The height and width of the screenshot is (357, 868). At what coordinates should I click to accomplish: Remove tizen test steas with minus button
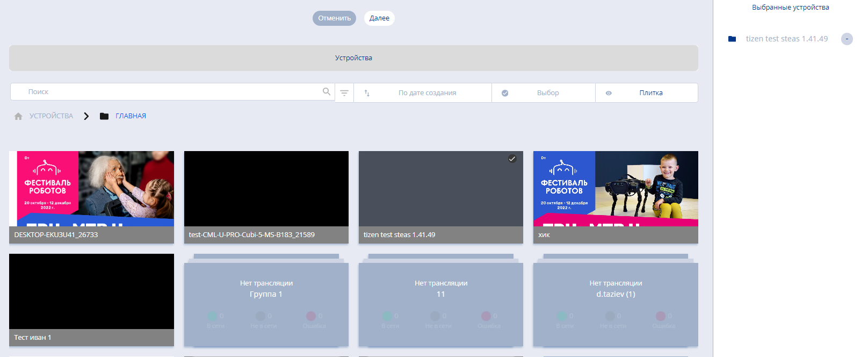[x=847, y=39]
